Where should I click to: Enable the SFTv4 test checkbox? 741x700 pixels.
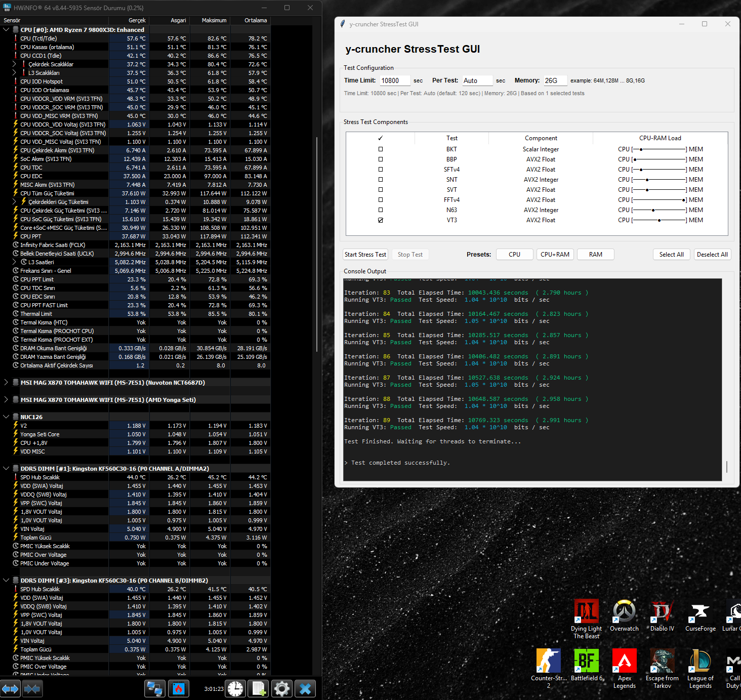381,170
